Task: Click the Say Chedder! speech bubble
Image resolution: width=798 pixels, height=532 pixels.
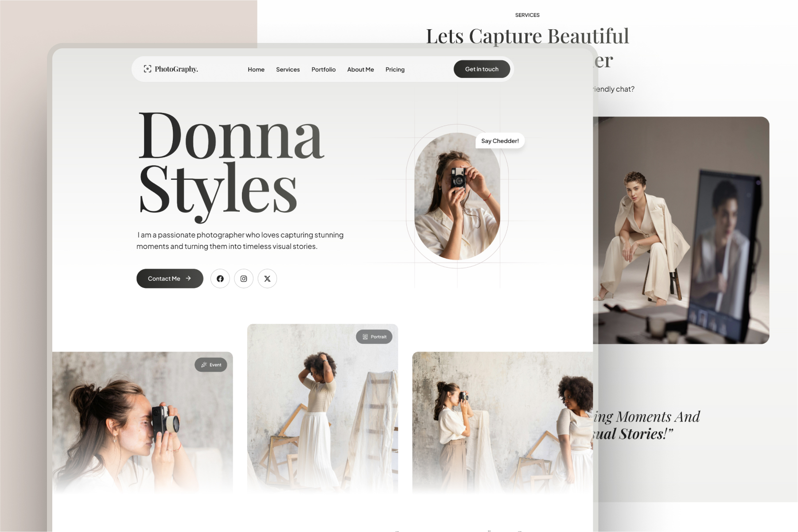Action: 500,141
